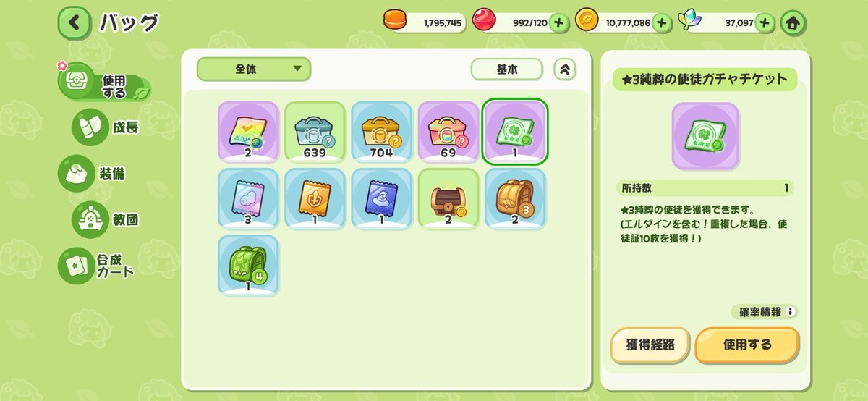Image resolution: width=868 pixels, height=401 pixels.
Task: Select the yellow mystery box with 704
Action: point(381,132)
